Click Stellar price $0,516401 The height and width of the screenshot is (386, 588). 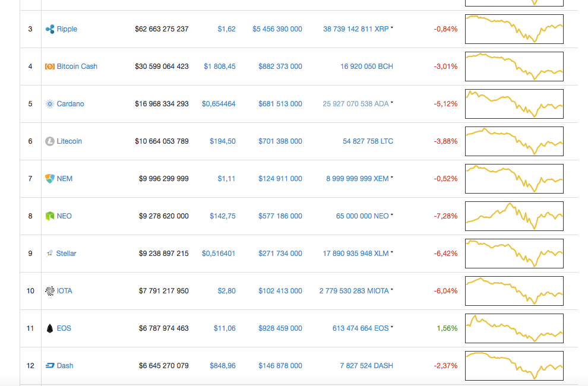pyautogui.click(x=219, y=254)
